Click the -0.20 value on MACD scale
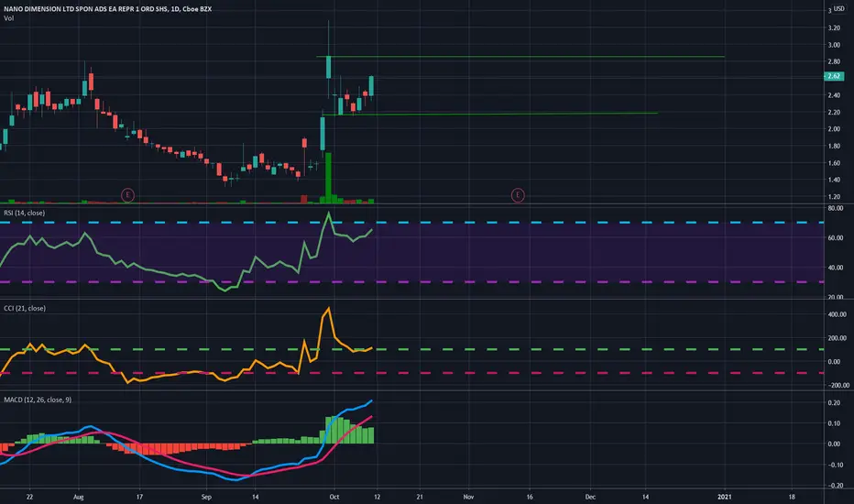 pyautogui.click(x=836, y=486)
